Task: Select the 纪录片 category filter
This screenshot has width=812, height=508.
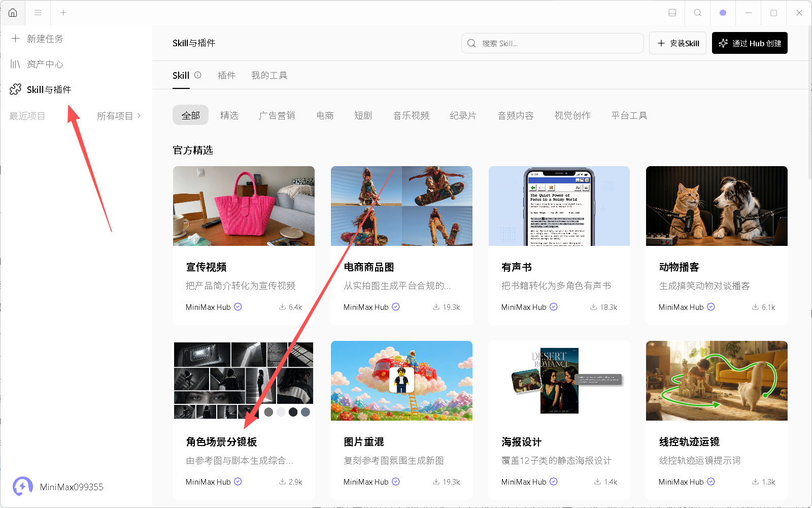Action: 463,115
